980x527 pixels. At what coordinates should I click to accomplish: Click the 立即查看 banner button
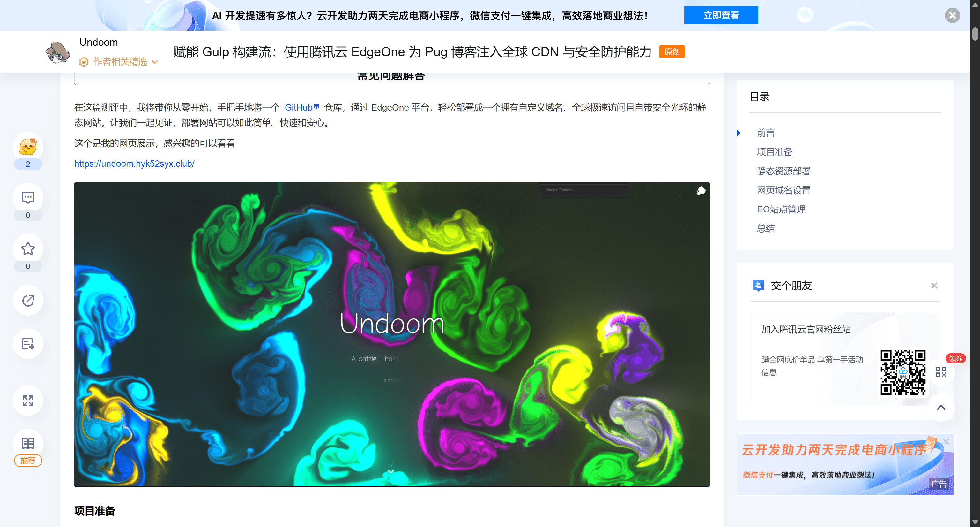pyautogui.click(x=721, y=15)
